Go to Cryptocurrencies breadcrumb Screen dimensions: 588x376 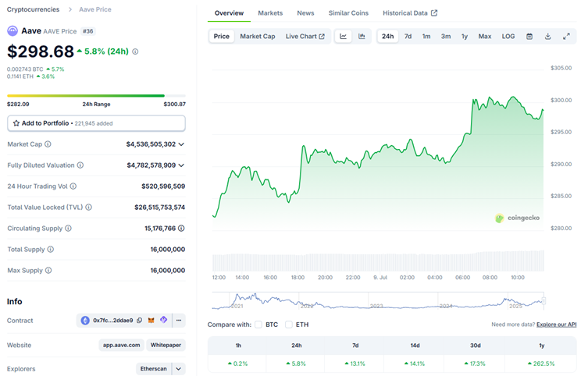(33, 9)
